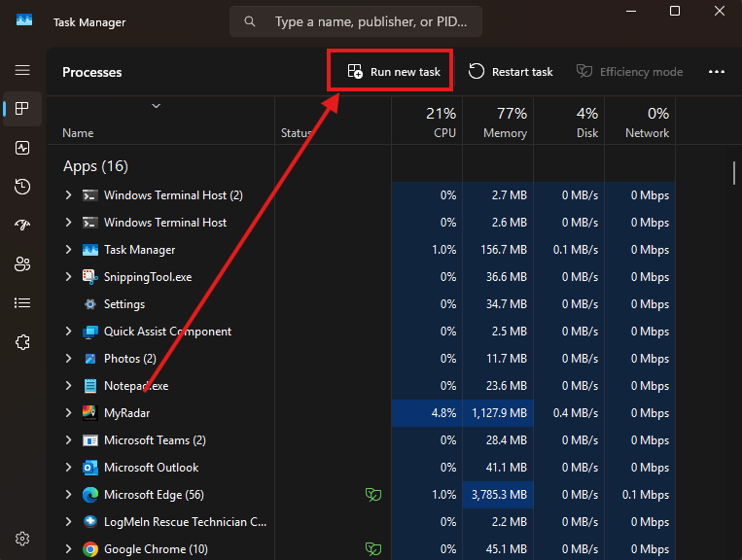Expand the Microsoft Outlook process group
The height and width of the screenshot is (560, 742).
(x=68, y=468)
